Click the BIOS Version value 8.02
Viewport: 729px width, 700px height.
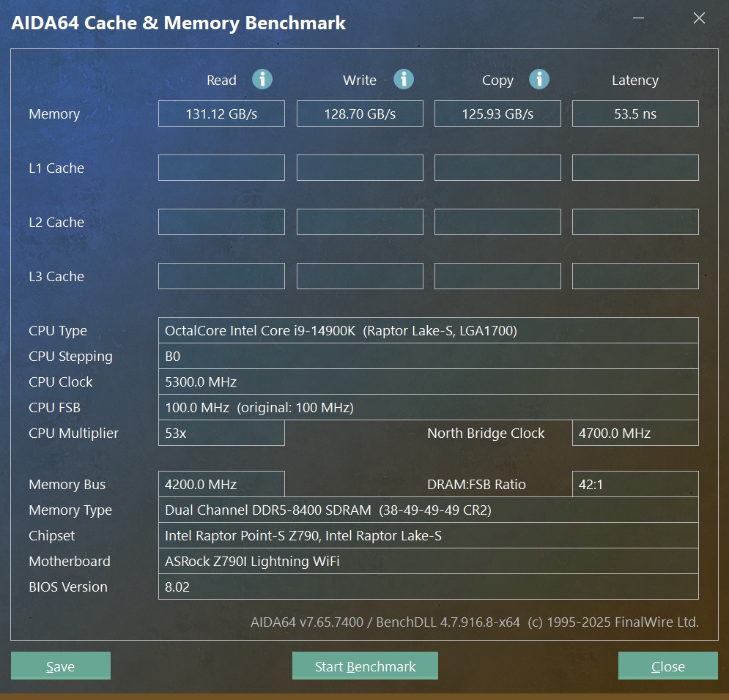pos(428,587)
